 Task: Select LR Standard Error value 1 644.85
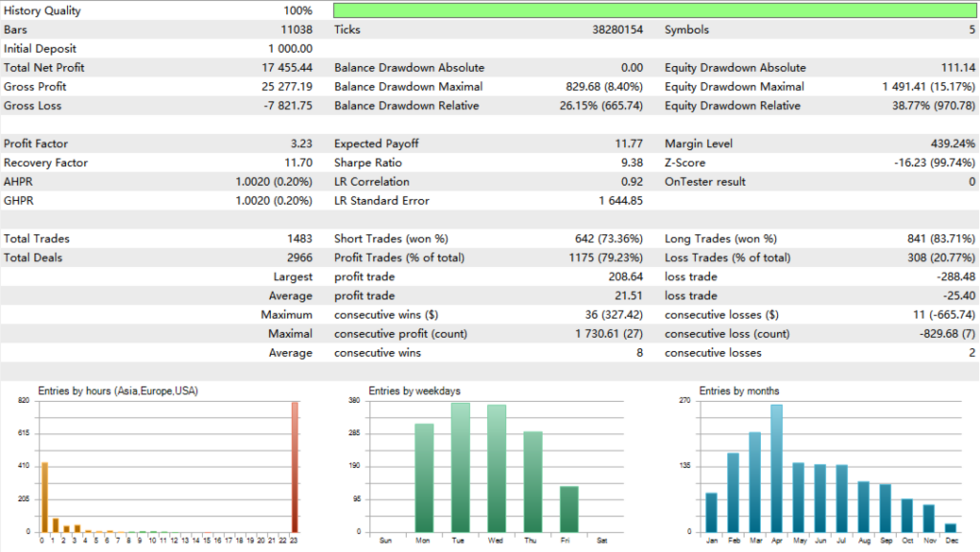(620, 201)
